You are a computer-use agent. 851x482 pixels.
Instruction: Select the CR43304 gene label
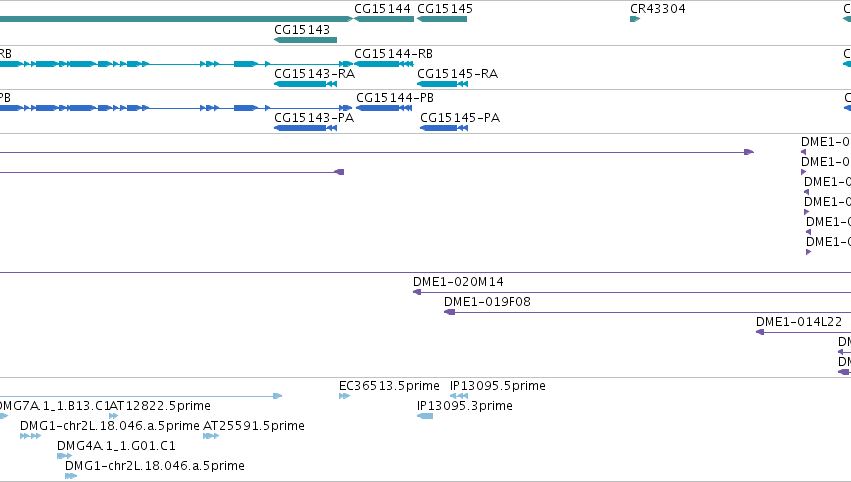[x=657, y=9]
